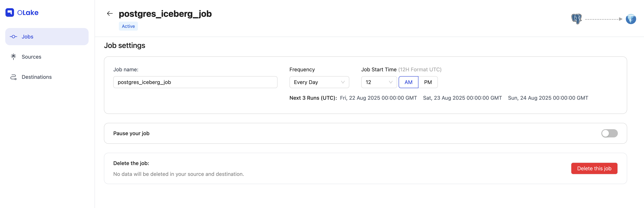Click the OLake brand name
The height and width of the screenshot is (208, 644).
(x=28, y=13)
